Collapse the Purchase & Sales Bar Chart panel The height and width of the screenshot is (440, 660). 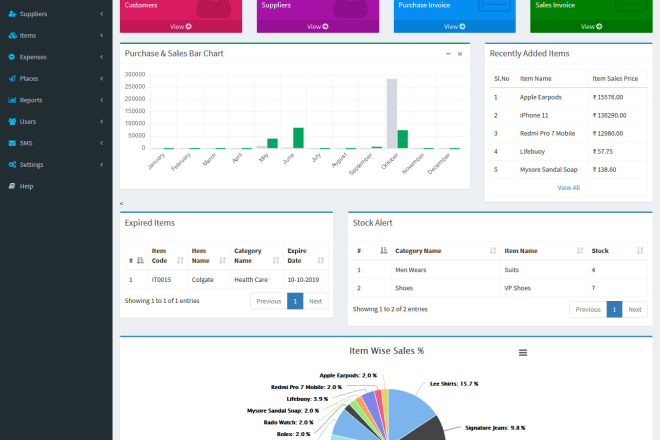(x=448, y=53)
